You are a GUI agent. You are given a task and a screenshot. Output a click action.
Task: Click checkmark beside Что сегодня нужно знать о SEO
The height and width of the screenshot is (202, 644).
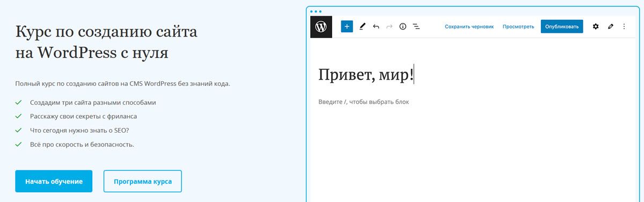pyautogui.click(x=18, y=130)
